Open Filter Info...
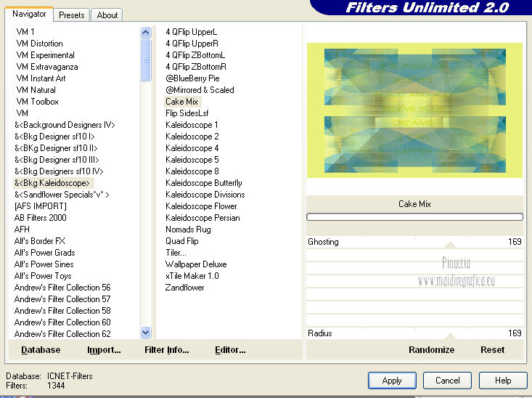This screenshot has width=532, height=398. [x=167, y=350]
